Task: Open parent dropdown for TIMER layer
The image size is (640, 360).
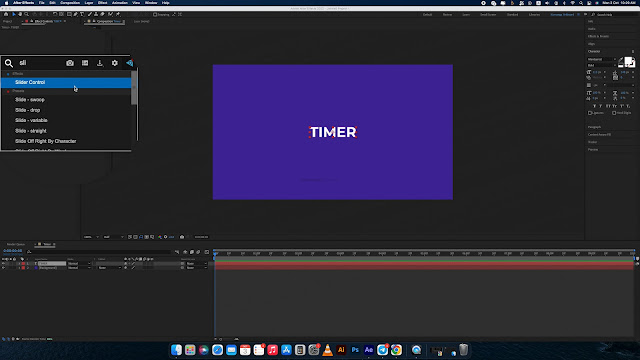Action: click(x=197, y=264)
